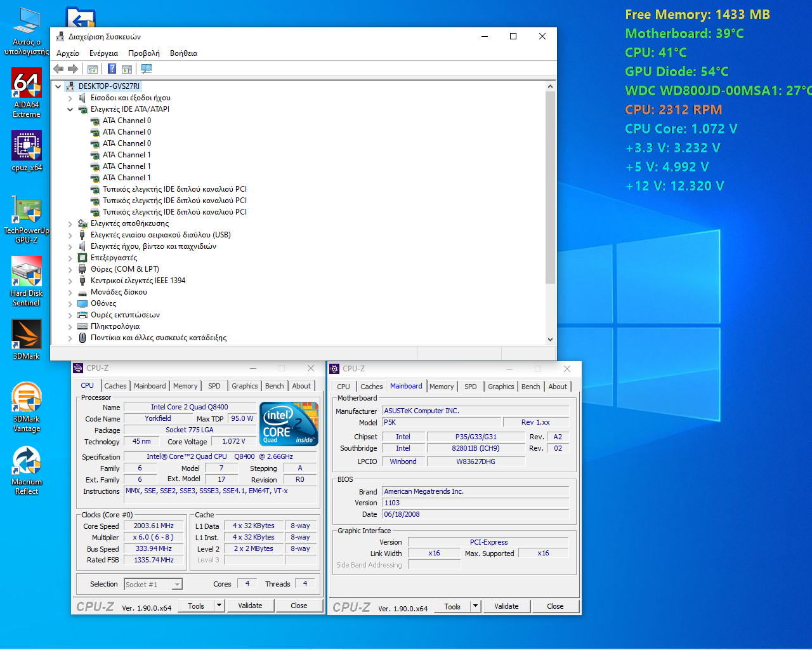Image resolution: width=812 pixels, height=650 pixels.
Task: Select the Επεξεργαστές tree row
Action: coord(114,258)
